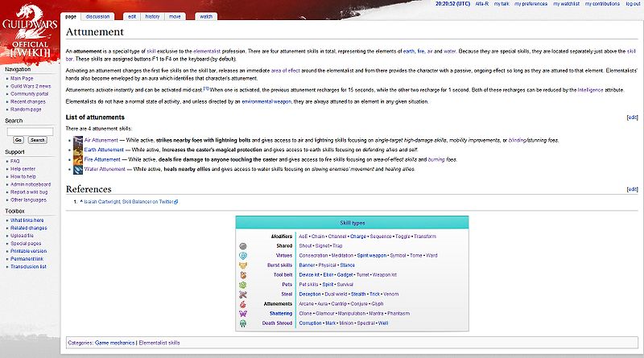
Task: Open Report a wiki bug link
Action: coord(29,192)
